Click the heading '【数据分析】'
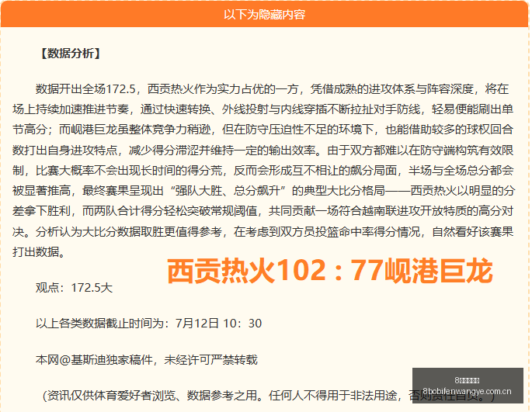Viewport: 532px width, 412px height. [71, 54]
